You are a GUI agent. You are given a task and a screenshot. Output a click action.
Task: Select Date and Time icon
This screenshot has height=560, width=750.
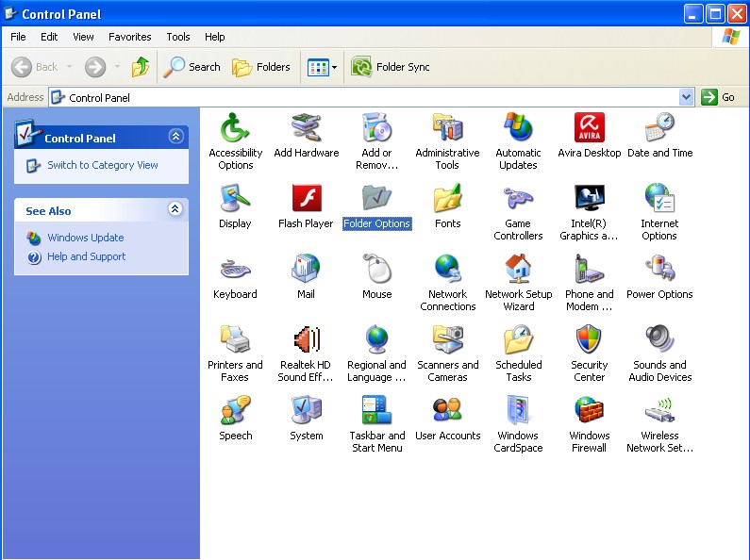pyautogui.click(x=659, y=127)
